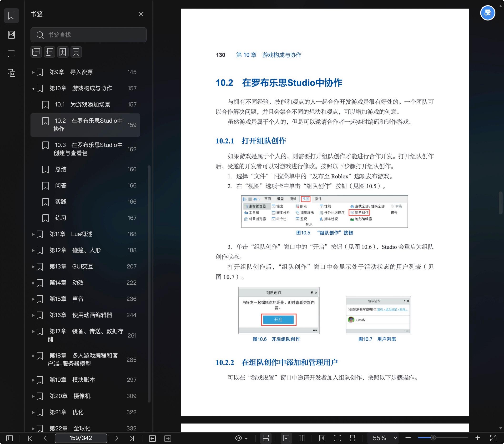Open 第19章 模块脚本 bookmark
504x444 pixels.
coord(85,380)
